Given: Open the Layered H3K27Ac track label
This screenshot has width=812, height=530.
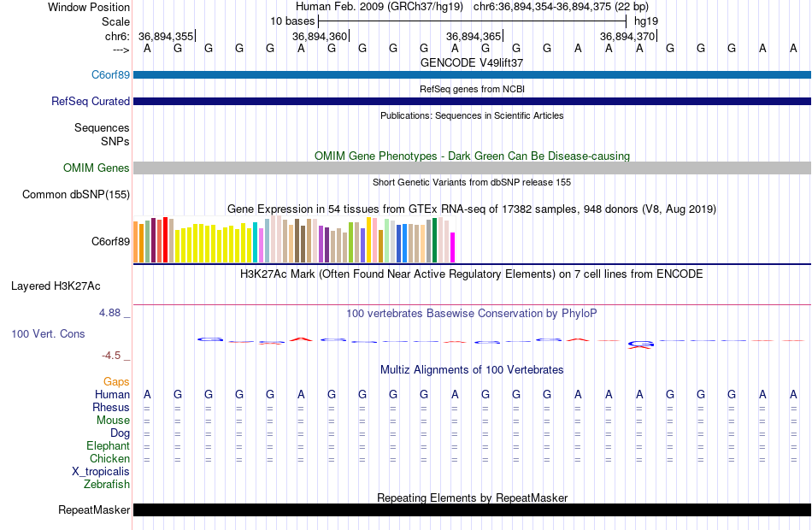Looking at the screenshot, I should coord(56,286).
